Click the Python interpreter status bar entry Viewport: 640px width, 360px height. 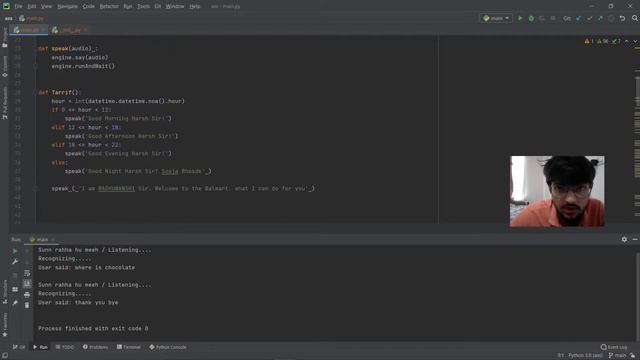tap(585, 356)
